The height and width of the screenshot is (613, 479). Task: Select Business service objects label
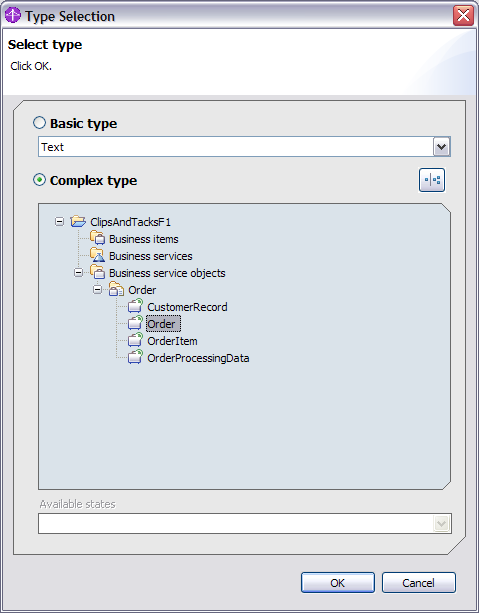[x=167, y=273]
